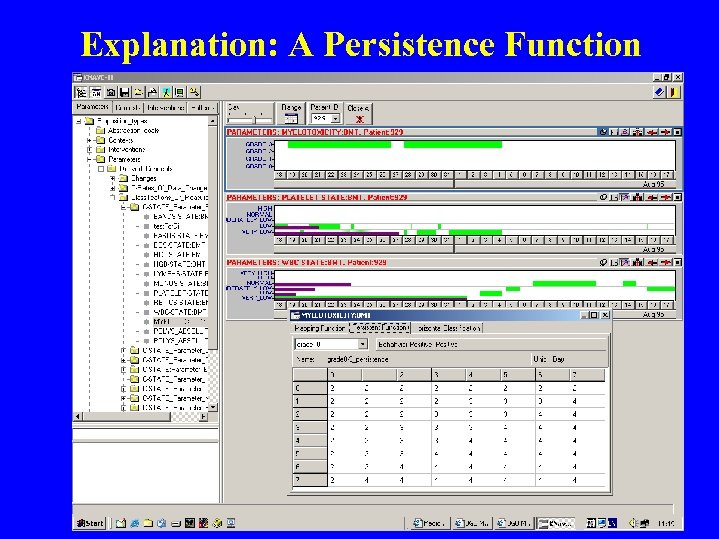Screen dimensions: 719x539
Task: Click the left red arrow on the WBC STATE panel
Action: [x=652, y=262]
